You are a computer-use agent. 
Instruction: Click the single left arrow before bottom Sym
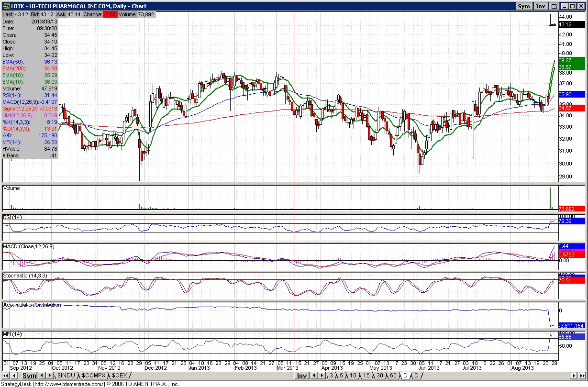pyautogui.click(x=14, y=376)
